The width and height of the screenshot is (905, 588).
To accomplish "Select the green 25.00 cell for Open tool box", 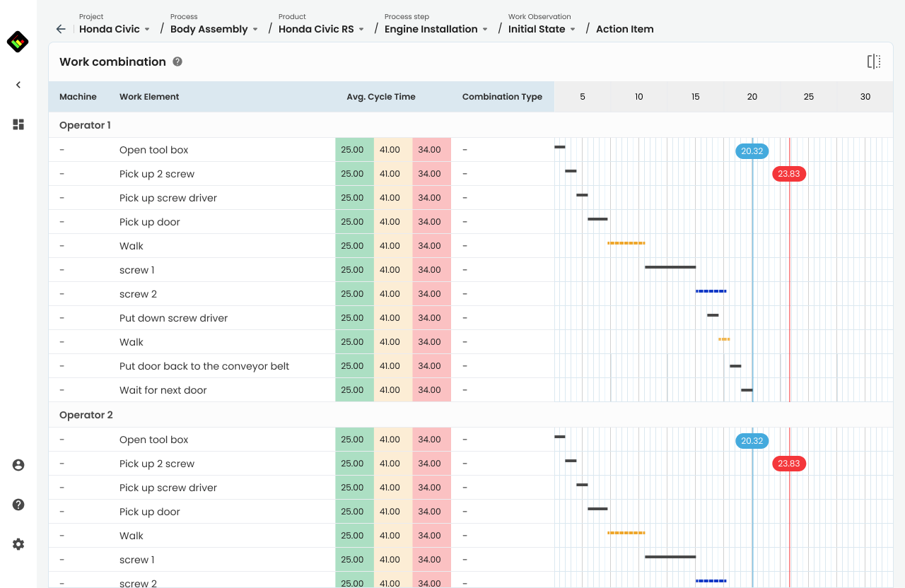I will [354, 149].
